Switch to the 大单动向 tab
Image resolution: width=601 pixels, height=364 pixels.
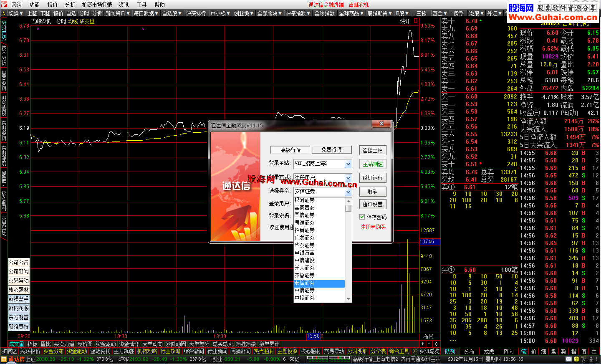pyautogui.click(x=153, y=344)
